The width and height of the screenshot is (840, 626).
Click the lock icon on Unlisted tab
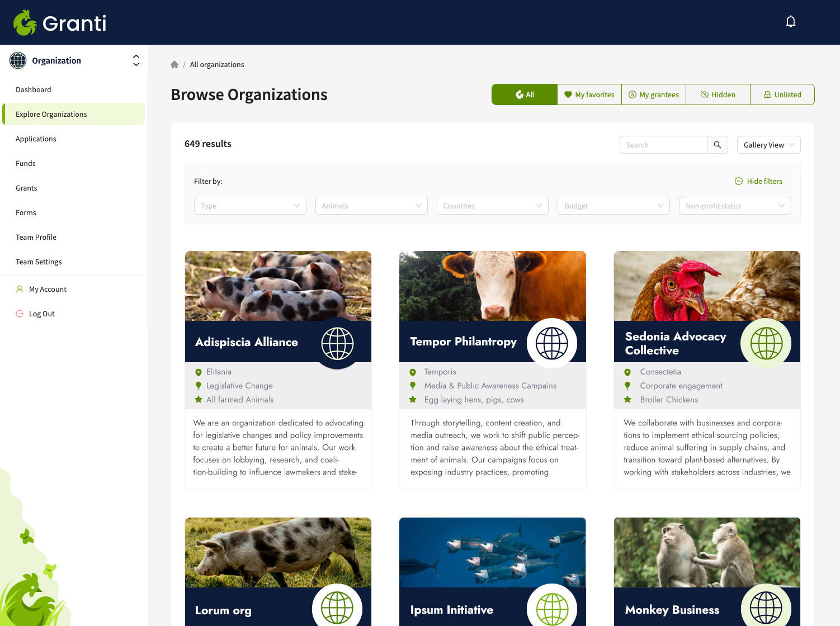[767, 94]
